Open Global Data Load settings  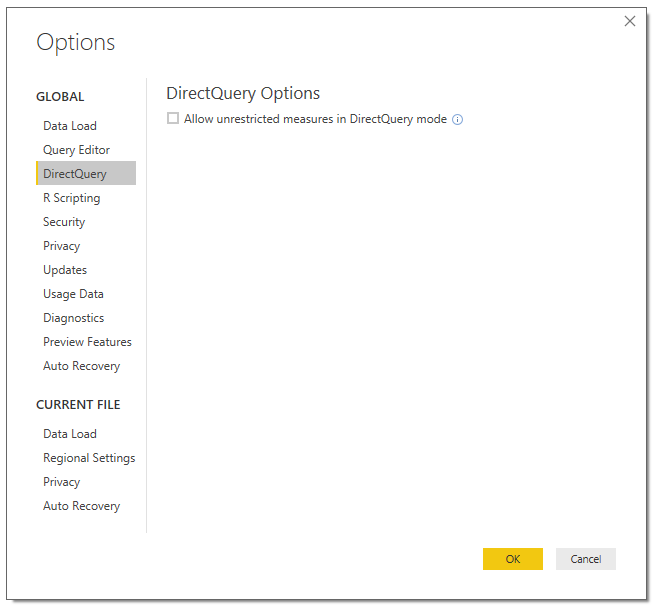pos(70,126)
